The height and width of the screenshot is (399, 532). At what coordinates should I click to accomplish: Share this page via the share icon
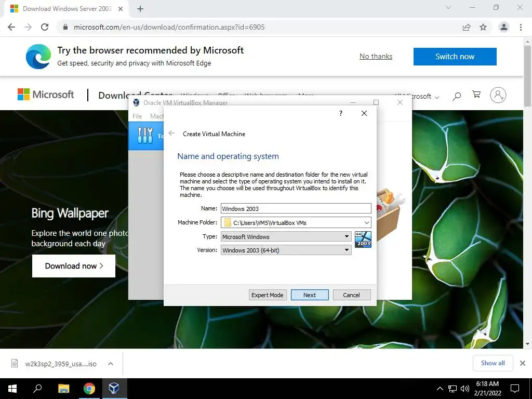(467, 27)
